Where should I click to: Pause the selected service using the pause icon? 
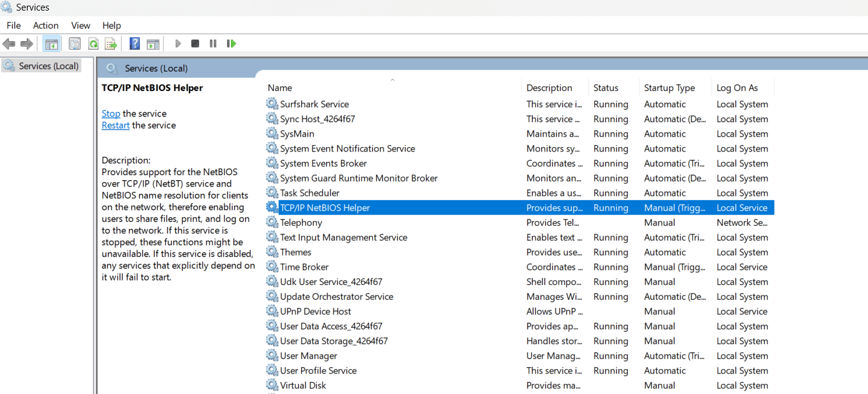click(x=212, y=43)
